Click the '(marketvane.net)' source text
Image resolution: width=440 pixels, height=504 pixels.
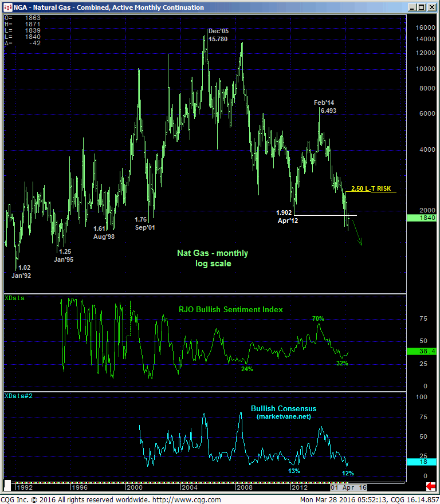click(x=284, y=416)
